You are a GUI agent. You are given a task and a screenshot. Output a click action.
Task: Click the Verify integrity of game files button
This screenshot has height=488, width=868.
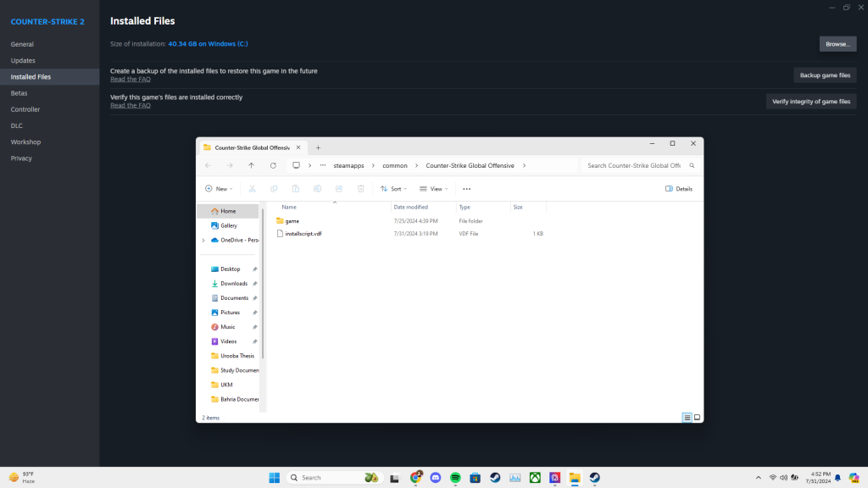(x=811, y=101)
